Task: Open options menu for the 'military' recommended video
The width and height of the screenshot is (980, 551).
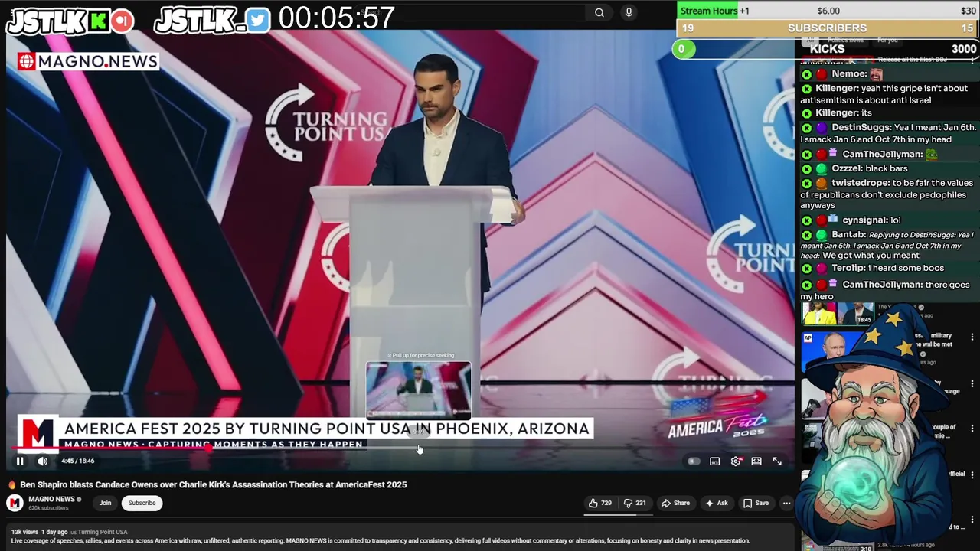Action: (x=972, y=337)
